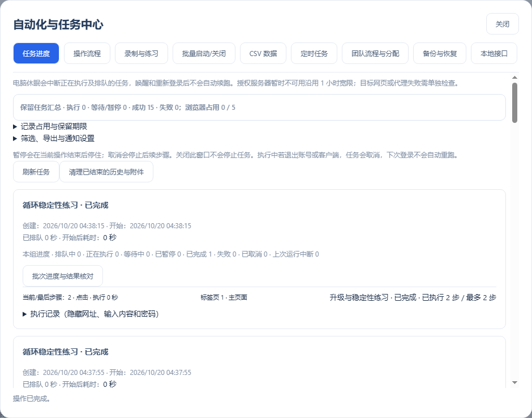532x418 pixels.
Task: Expand 执行记录（隐藏网址、输入内容和密码）
Action: click(91, 314)
